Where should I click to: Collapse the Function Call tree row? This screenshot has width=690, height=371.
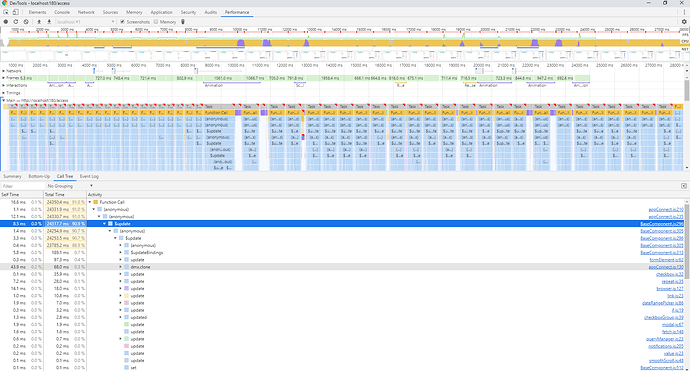[x=90, y=202]
